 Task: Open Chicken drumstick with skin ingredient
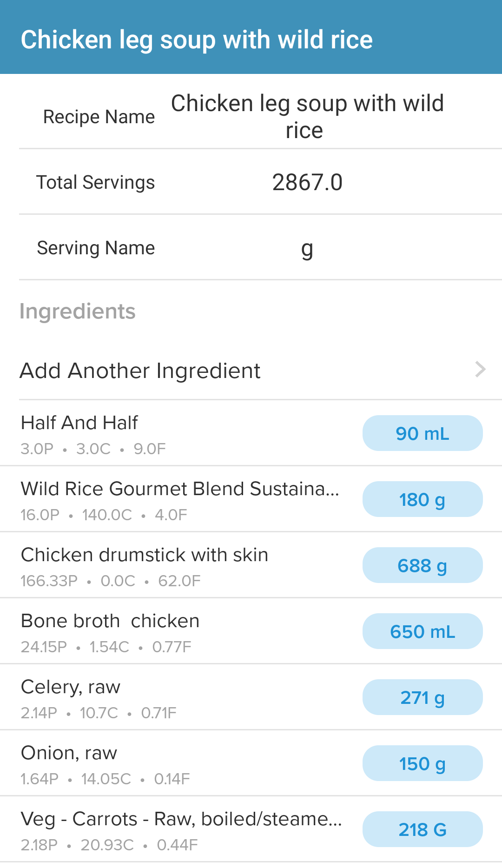[145, 565]
